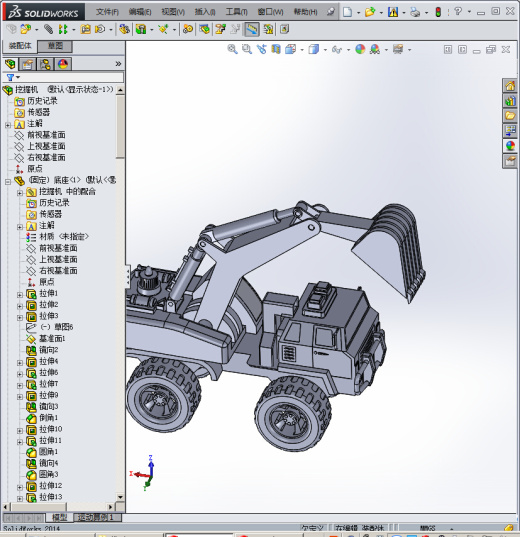
Task: Open the 工具(T) menu
Action: pyautogui.click(x=236, y=12)
